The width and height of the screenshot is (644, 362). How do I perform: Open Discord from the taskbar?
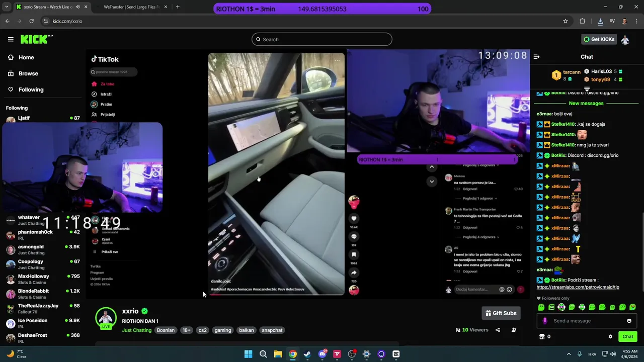[x=323, y=354]
